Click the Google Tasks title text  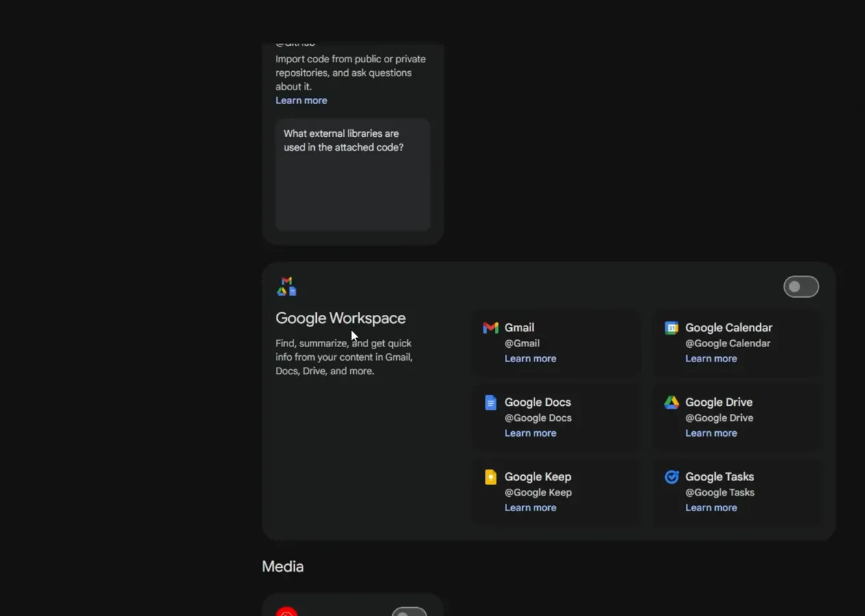[x=720, y=477]
